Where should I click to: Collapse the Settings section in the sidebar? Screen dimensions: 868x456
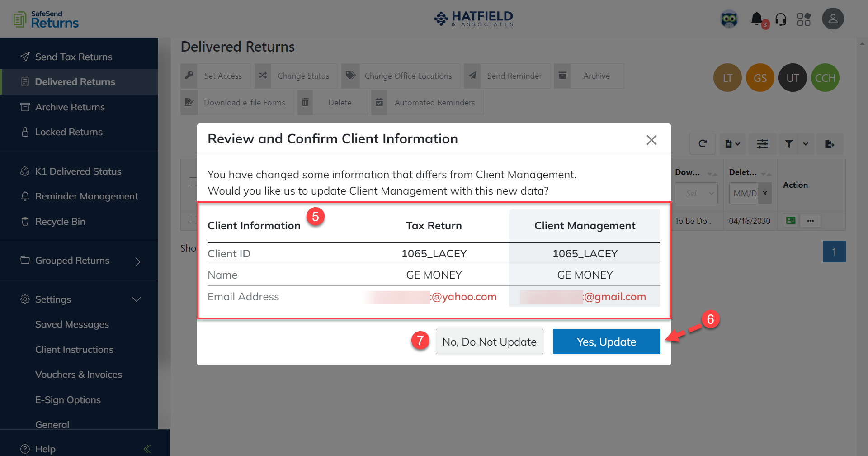(137, 299)
